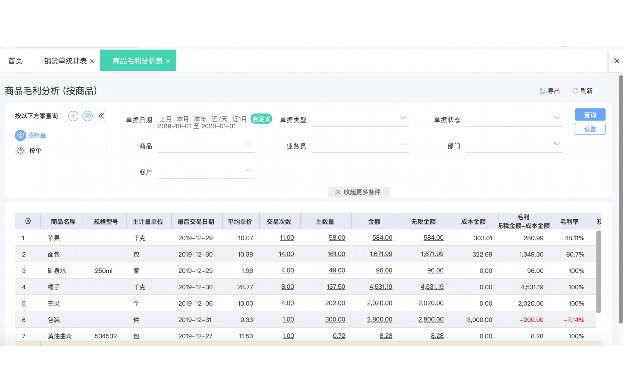The image size is (623, 392).
Task: Open query scheme settings gear icon
Action: (x=87, y=116)
